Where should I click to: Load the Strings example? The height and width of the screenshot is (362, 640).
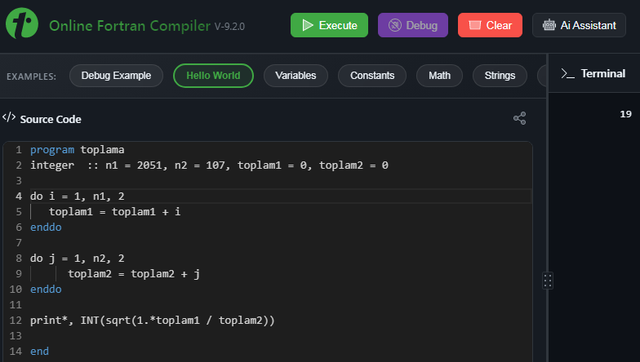(500, 76)
